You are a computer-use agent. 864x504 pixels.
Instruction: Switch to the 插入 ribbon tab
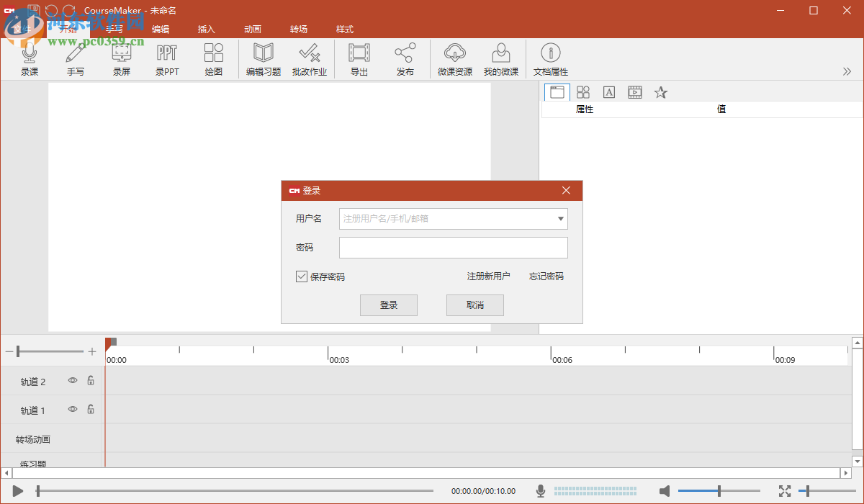pos(206,29)
